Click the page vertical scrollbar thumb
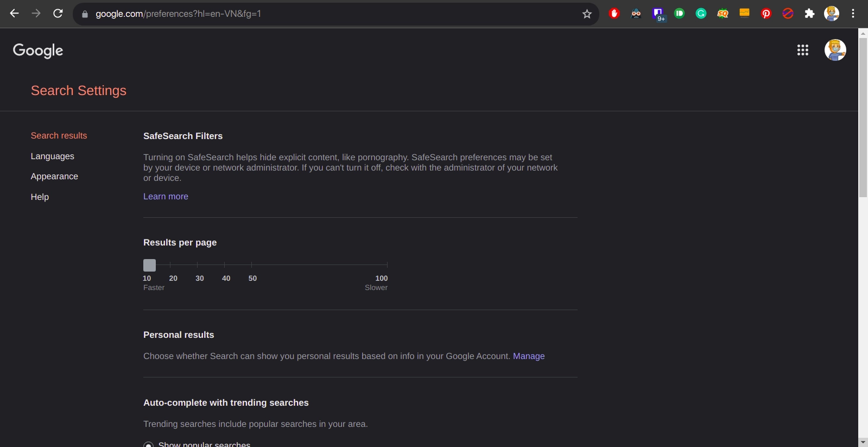The width and height of the screenshot is (868, 447). 863,117
